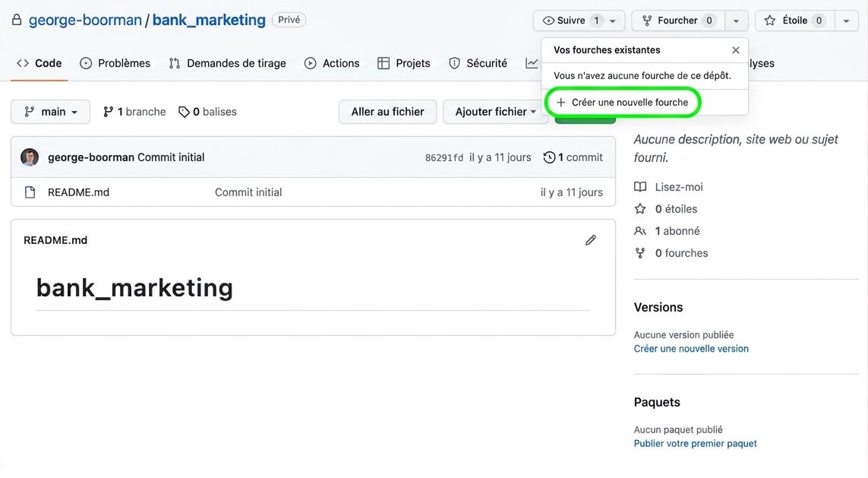Open george-boorman author link in commit row
Viewport: 868px width, 478px height.
point(91,157)
